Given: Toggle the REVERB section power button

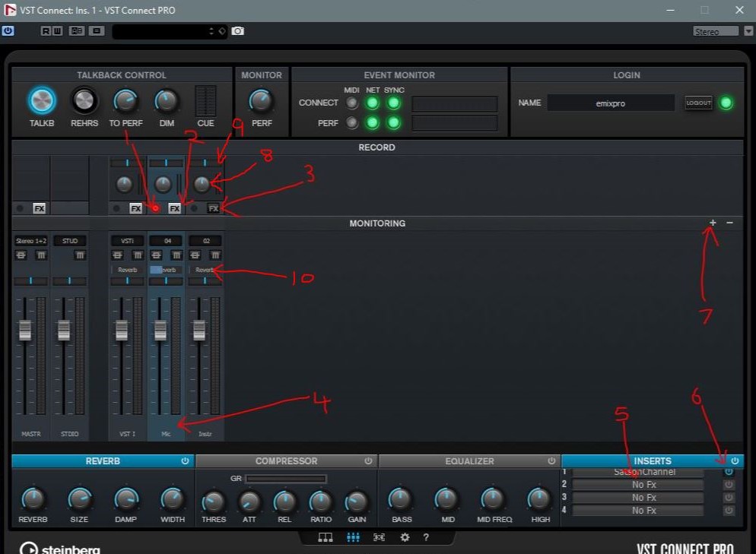Looking at the screenshot, I should click(x=184, y=461).
